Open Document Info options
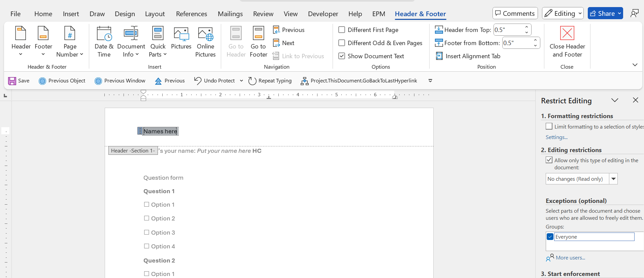The image size is (644, 278). (131, 41)
